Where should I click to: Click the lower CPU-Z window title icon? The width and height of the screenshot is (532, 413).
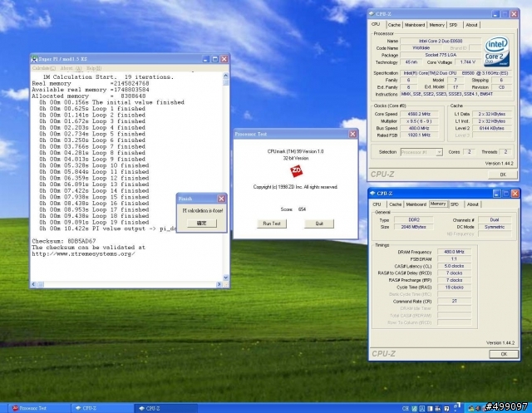pos(372,194)
